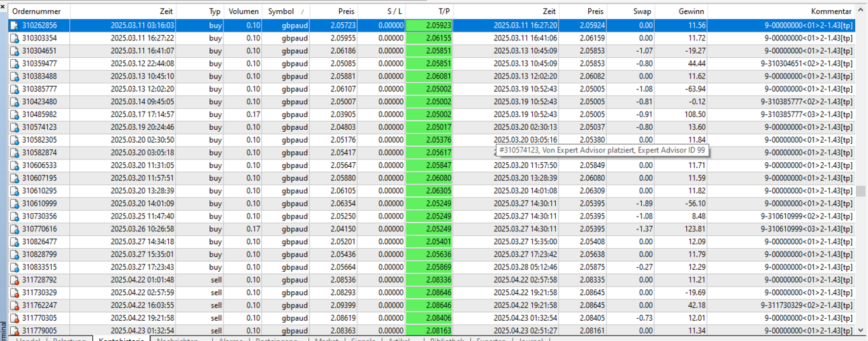The height and width of the screenshot is (341, 868).
Task: Click the sell order icon of order 311770305
Action: (x=14, y=318)
